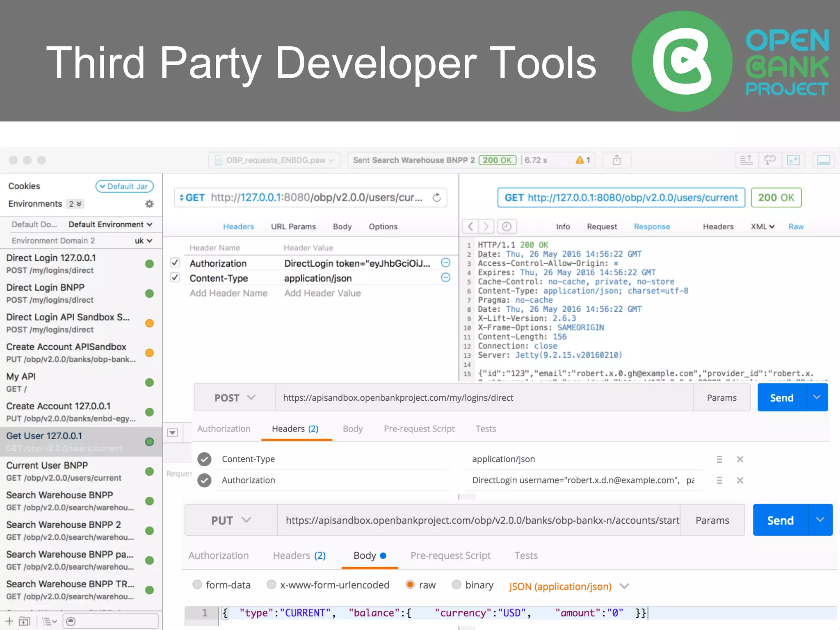Select Search Warehouse BNPP 2 request
840x630 pixels.
coord(81,530)
